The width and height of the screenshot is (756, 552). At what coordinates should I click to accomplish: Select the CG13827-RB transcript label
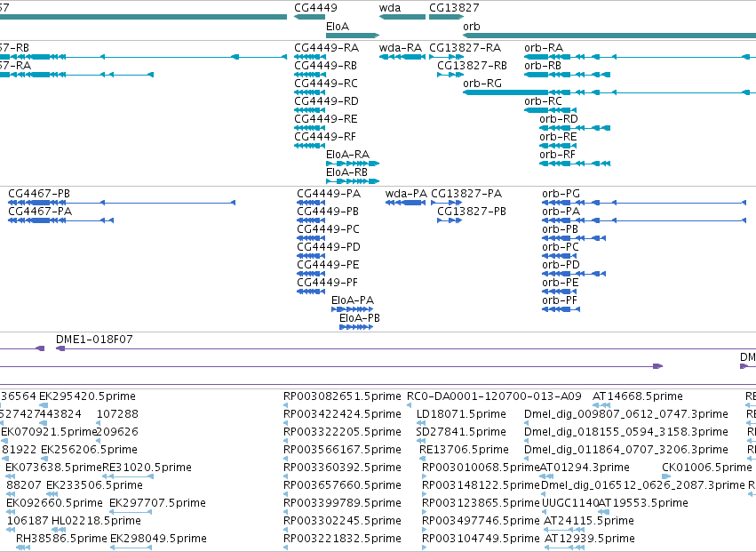473,66
